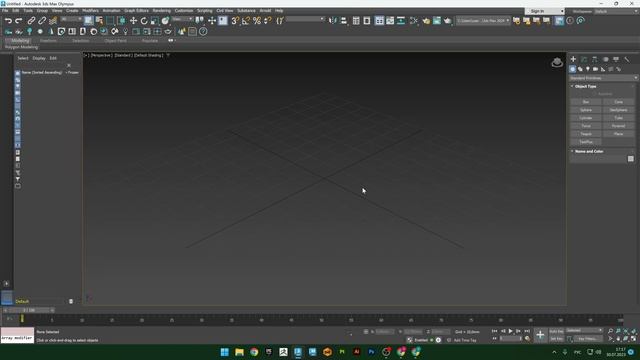Toggle the Angle Snap icon
Viewport: 640px width, 360px height.
[x=246, y=20]
